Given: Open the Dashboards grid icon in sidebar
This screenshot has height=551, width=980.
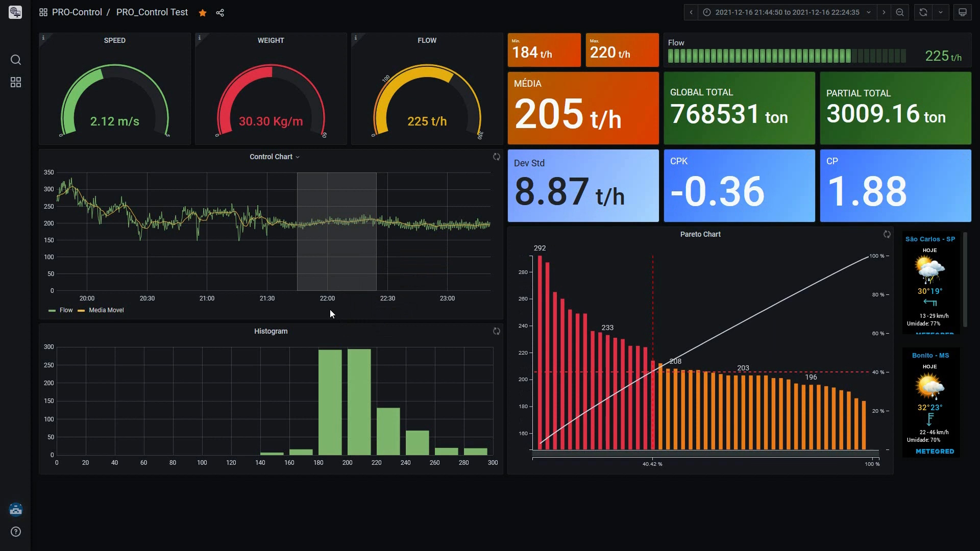Looking at the screenshot, I should click(16, 82).
